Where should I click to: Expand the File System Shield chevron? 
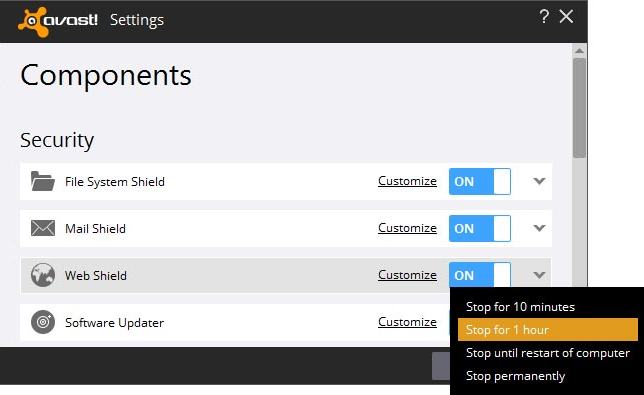[539, 181]
